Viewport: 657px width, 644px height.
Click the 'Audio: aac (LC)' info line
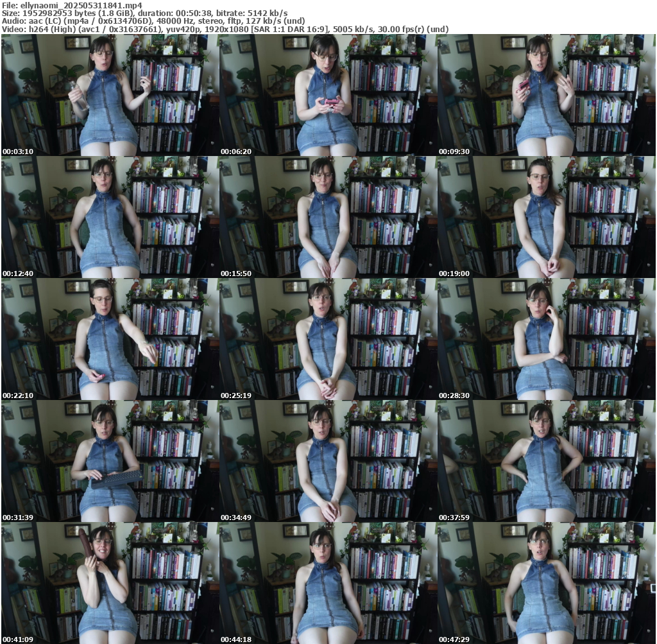click(153, 21)
